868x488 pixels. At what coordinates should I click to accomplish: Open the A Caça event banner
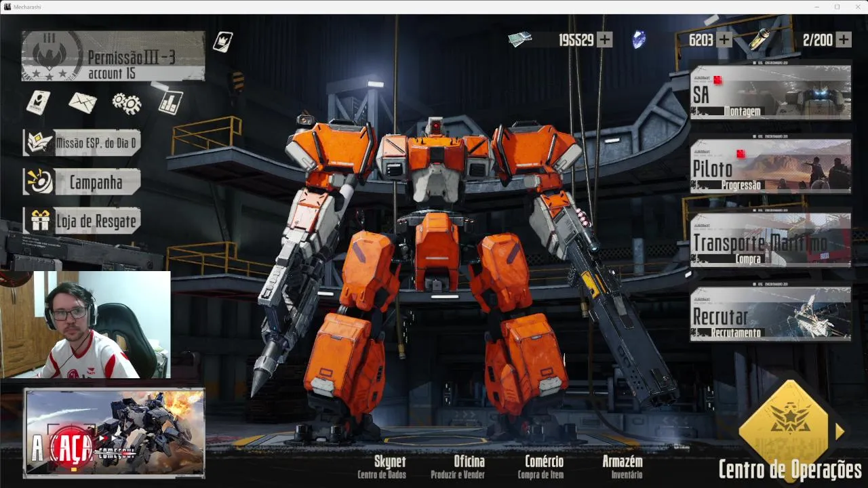(x=115, y=432)
